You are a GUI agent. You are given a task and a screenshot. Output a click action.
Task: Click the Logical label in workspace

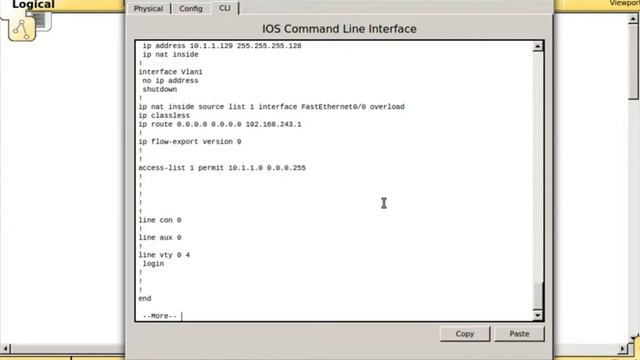tap(33, 4)
